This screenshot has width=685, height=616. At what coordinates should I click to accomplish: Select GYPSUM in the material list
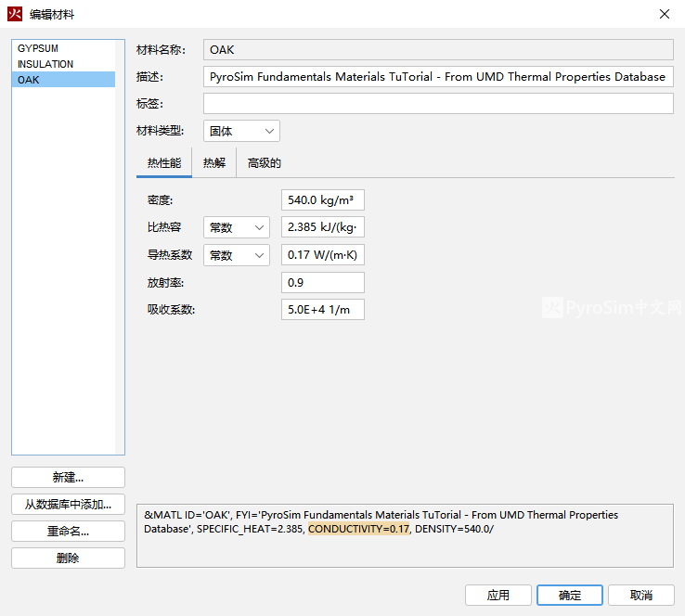(x=63, y=48)
